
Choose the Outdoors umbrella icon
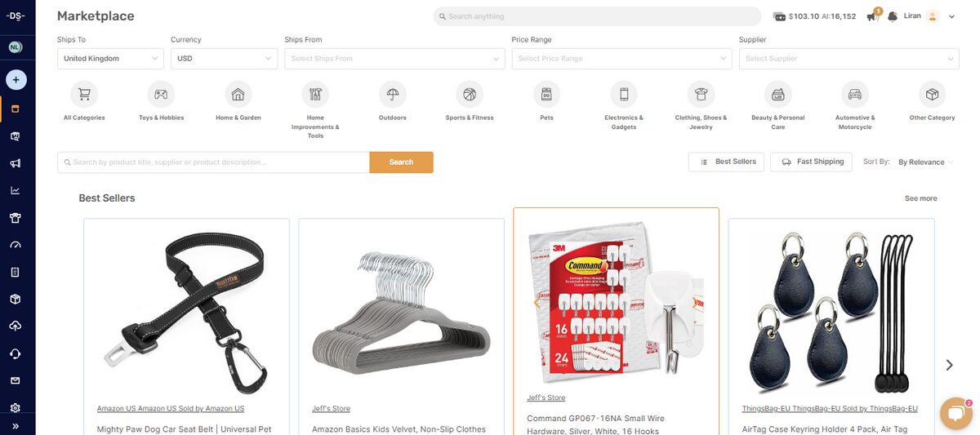[x=392, y=95]
